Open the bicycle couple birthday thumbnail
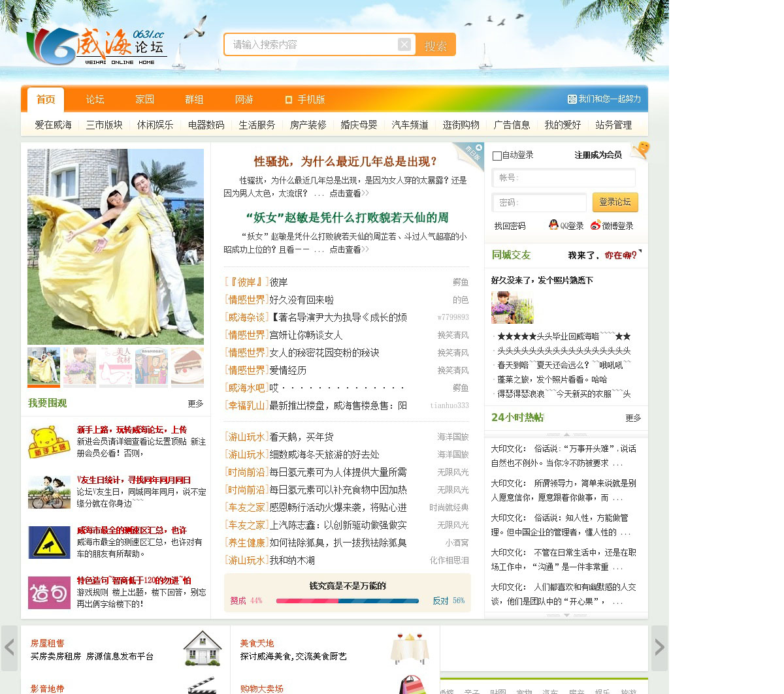This screenshot has width=784, height=694. 49,492
